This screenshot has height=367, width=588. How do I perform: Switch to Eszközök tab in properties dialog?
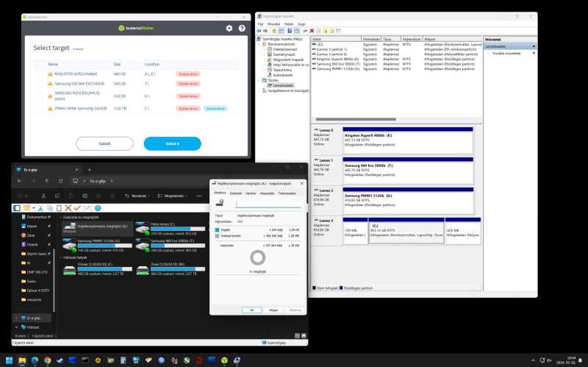235,193
